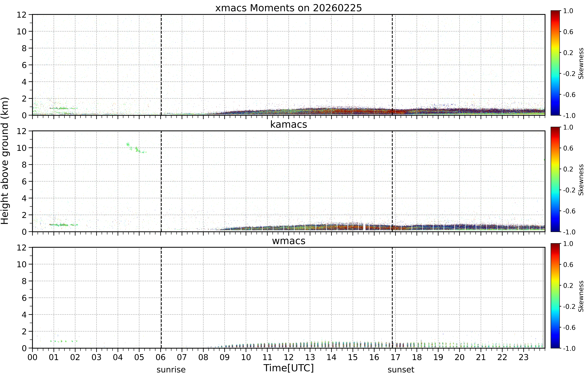This screenshot has height=378, width=588.
Task: Click the sunset label below the axis
Action: pos(401,369)
